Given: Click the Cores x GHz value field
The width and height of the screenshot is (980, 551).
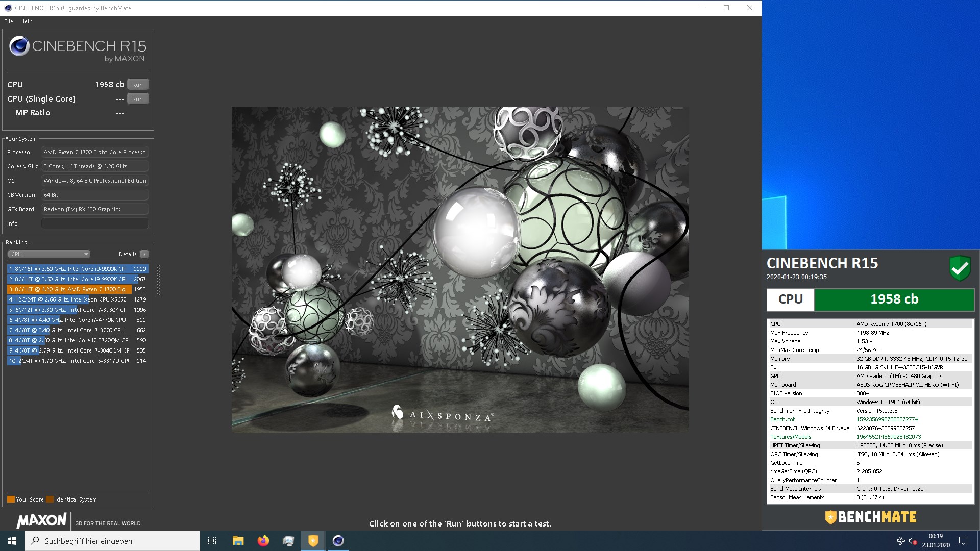Looking at the screenshot, I should click(x=95, y=166).
